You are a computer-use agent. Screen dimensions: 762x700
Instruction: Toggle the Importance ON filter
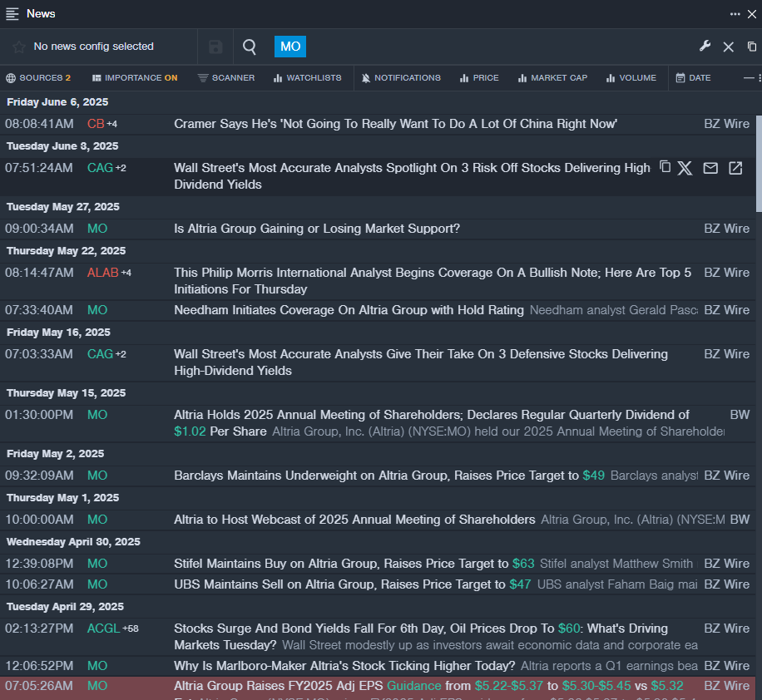[x=135, y=77]
